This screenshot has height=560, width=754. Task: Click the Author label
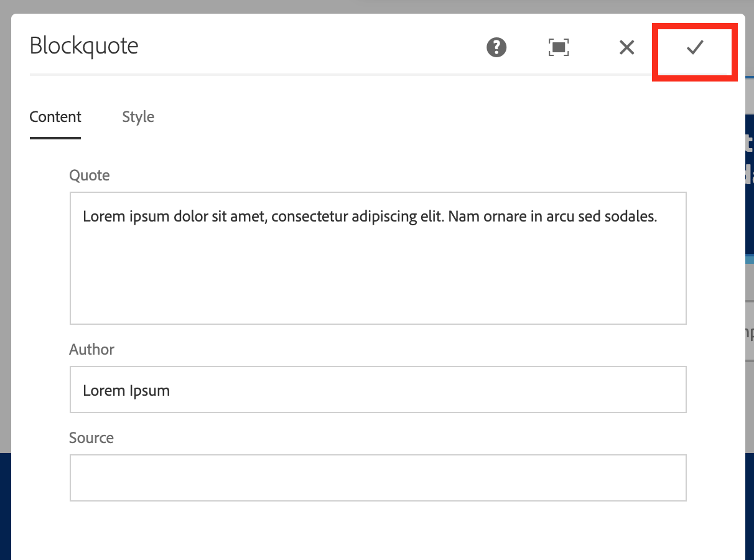91,350
